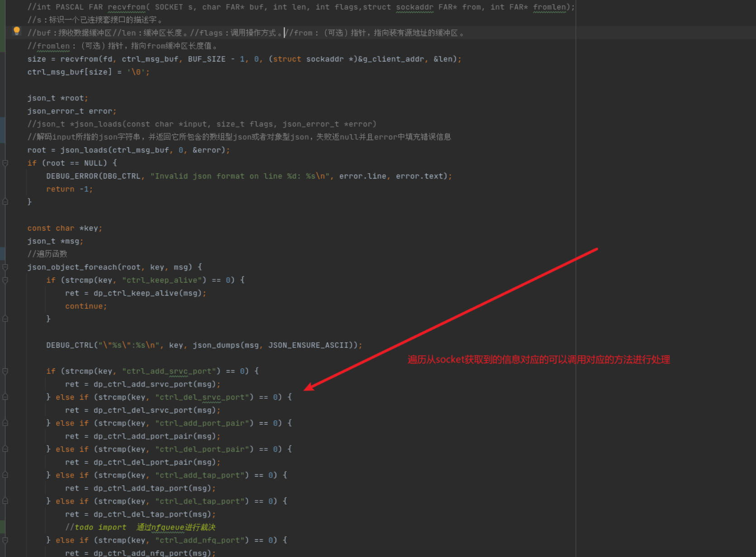Collapse the json_object_foreach loop block
This screenshot has height=557, width=756.
5,267
